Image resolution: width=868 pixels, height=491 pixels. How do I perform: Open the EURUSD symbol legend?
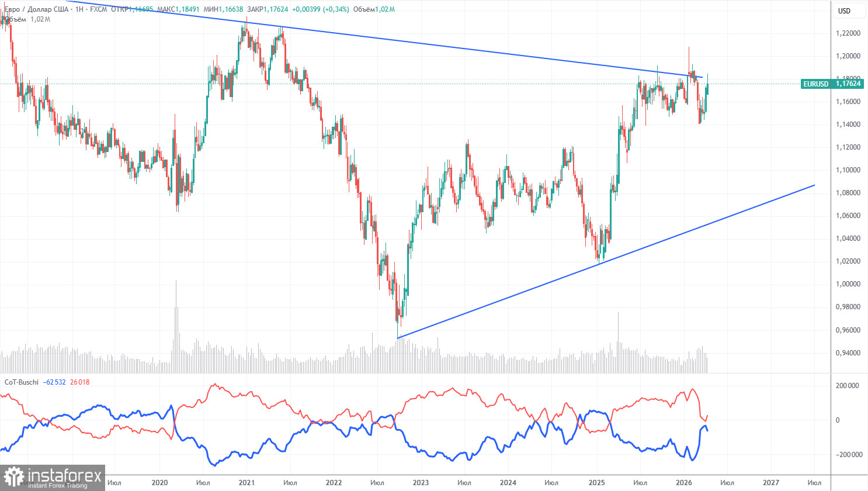pyautogui.click(x=35, y=9)
